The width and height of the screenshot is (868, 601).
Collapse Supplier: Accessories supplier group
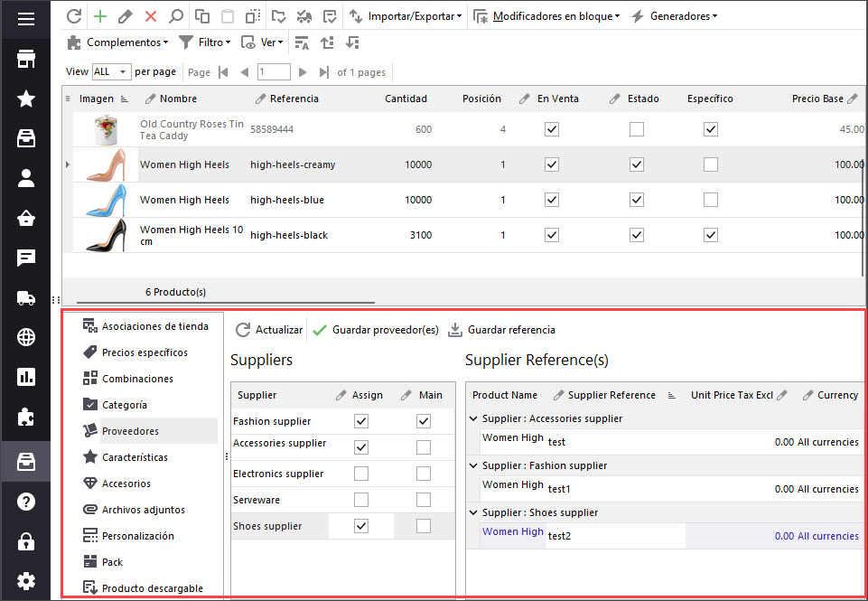473,418
